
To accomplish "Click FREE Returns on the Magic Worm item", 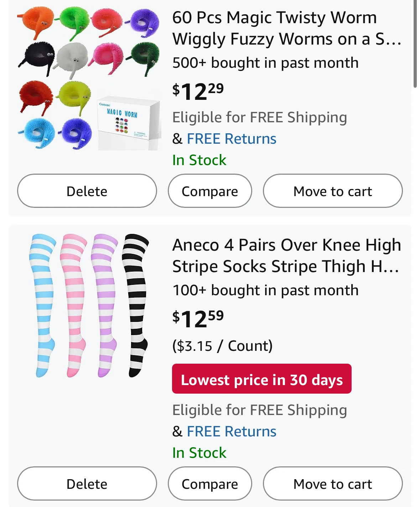I will [x=230, y=139].
